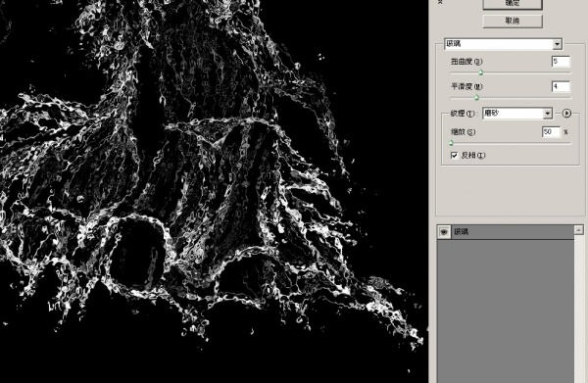Click the 取消 cancel button
This screenshot has height=383, width=588.
[513, 21]
